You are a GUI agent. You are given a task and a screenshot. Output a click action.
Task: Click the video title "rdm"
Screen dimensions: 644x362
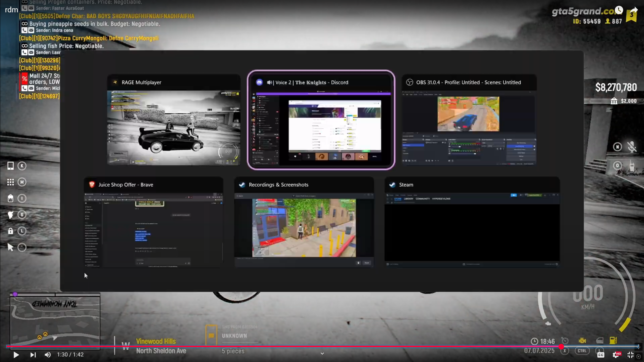12,10
